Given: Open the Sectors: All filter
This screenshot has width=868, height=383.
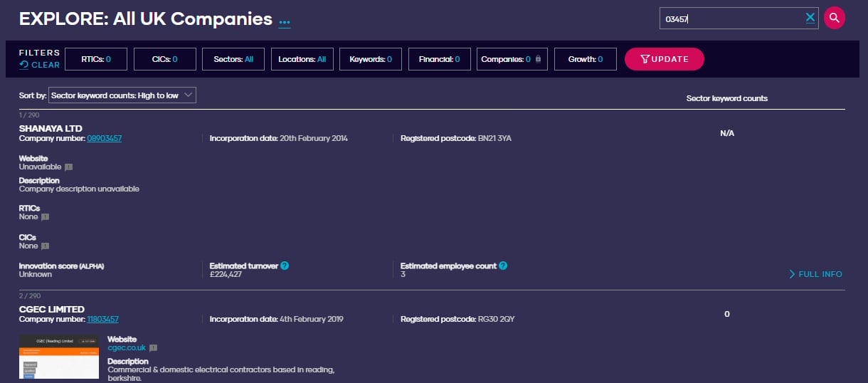Looking at the screenshot, I should click(233, 59).
